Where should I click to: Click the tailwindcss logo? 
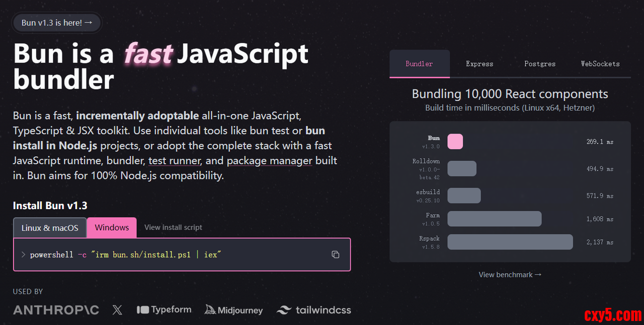[314, 310]
